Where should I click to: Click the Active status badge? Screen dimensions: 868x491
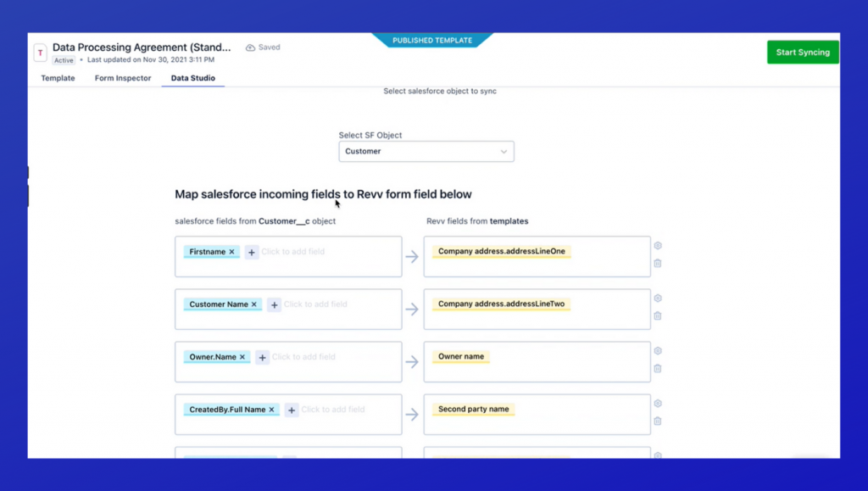[64, 60]
